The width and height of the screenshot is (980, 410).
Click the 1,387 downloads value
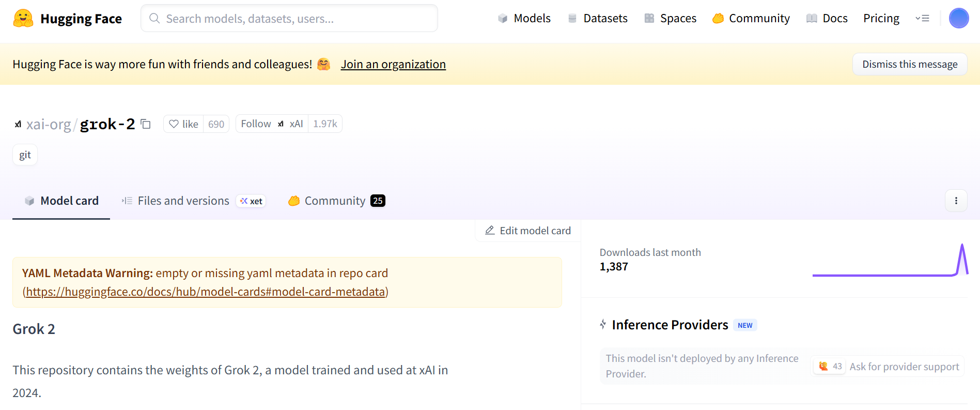(x=614, y=267)
